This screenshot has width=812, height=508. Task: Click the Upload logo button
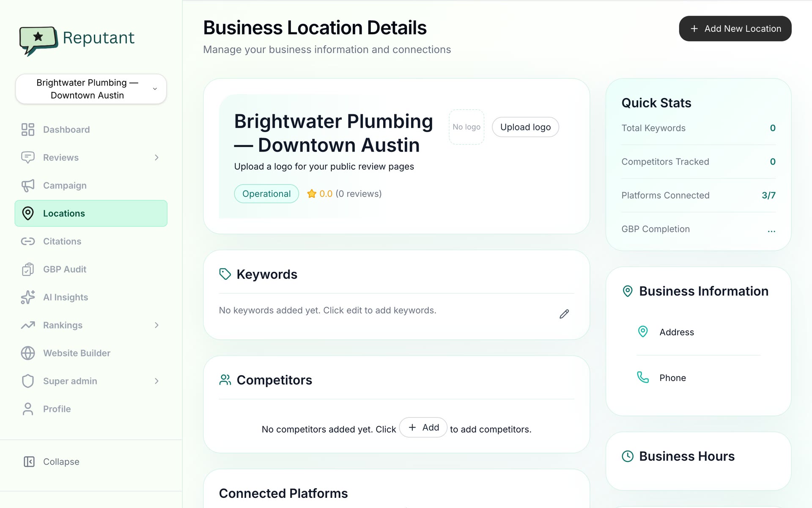pyautogui.click(x=525, y=127)
